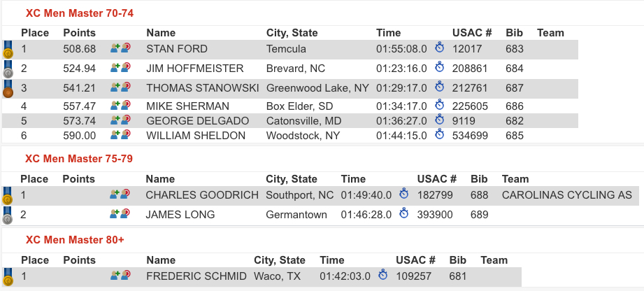
Task: Click the add-person green plus icon for James Long
Action: pos(115,215)
